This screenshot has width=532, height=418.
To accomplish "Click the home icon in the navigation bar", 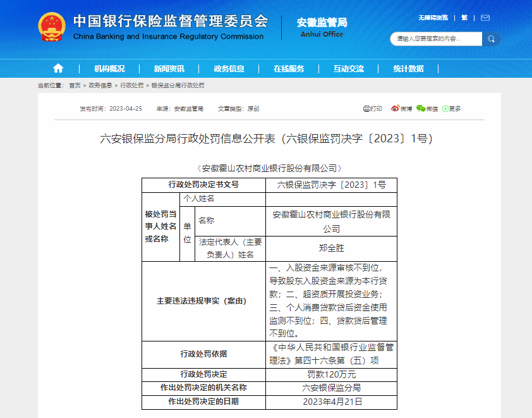I will point(57,68).
